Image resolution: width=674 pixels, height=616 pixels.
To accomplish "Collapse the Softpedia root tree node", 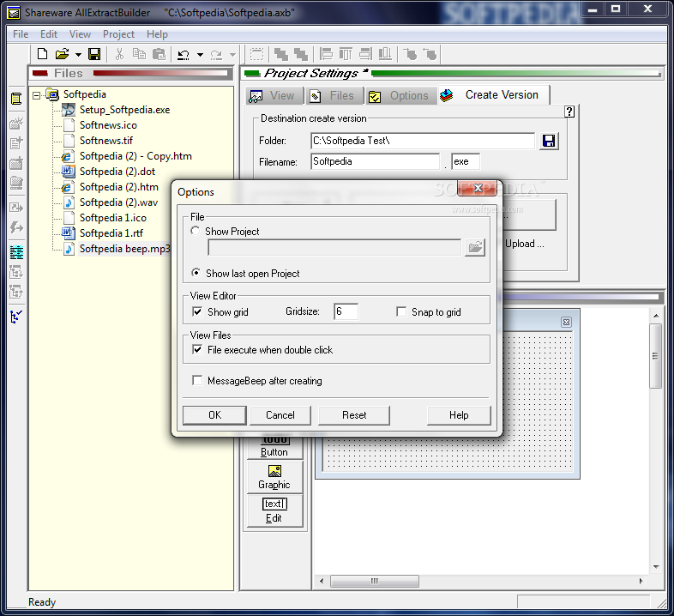I will [37, 95].
